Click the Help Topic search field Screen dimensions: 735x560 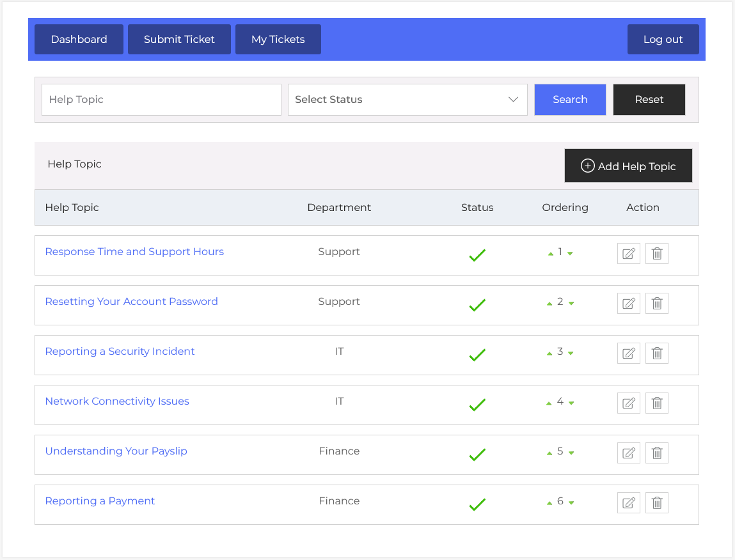tap(161, 100)
